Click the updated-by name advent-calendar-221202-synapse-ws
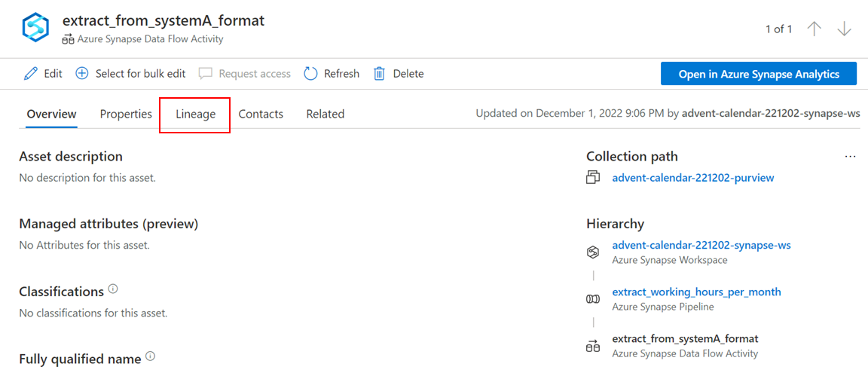868x373 pixels. click(x=771, y=114)
